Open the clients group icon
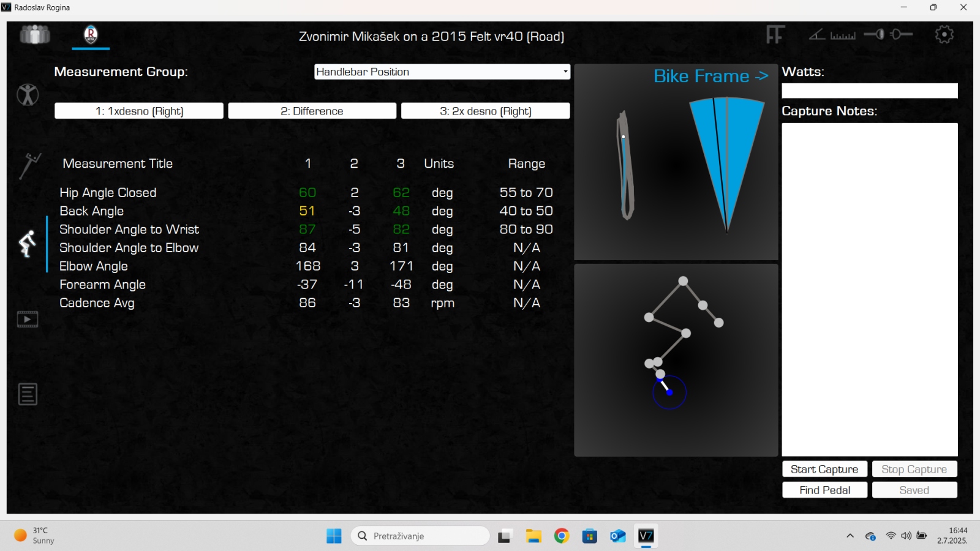The image size is (980, 551). 35,34
